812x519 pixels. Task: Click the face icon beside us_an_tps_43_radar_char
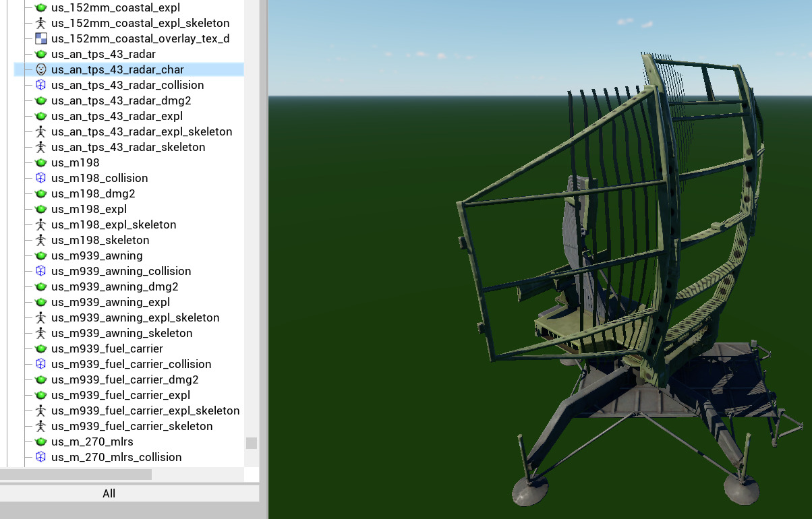tap(40, 69)
